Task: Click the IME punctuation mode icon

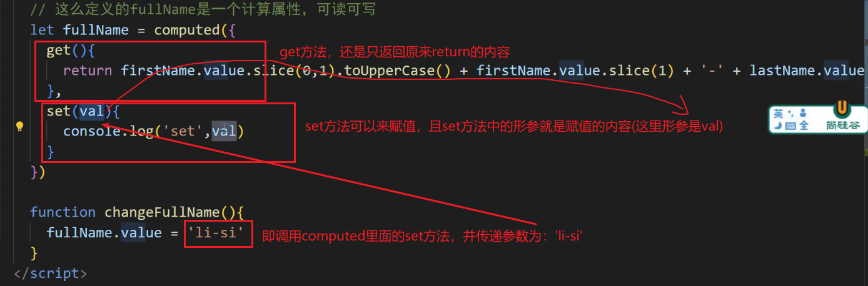Action: coord(790,114)
